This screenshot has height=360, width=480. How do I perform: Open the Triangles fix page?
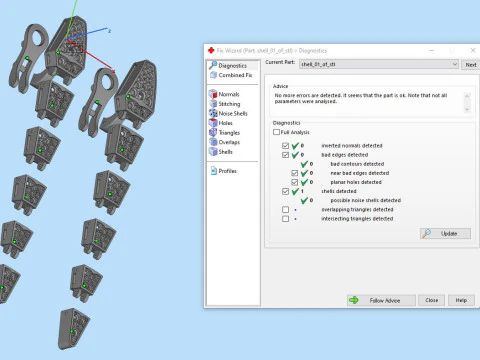(229, 133)
